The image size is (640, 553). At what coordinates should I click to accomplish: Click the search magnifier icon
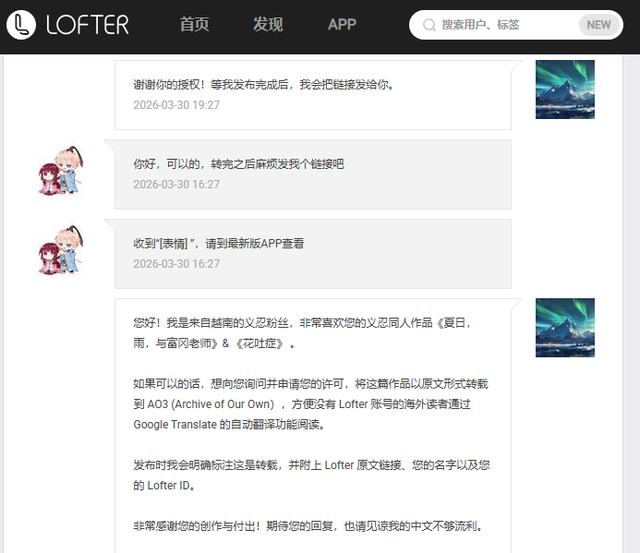pyautogui.click(x=429, y=25)
